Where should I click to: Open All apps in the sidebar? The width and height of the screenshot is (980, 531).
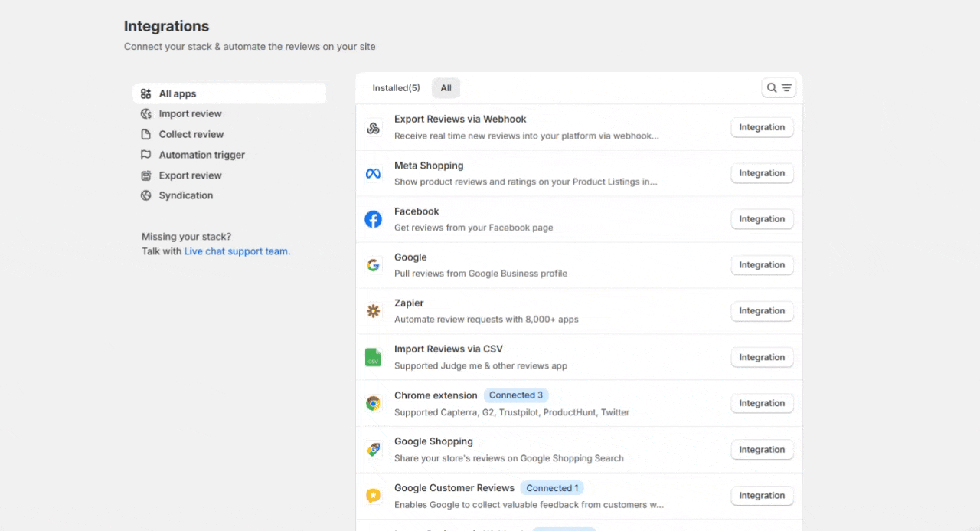coord(178,93)
